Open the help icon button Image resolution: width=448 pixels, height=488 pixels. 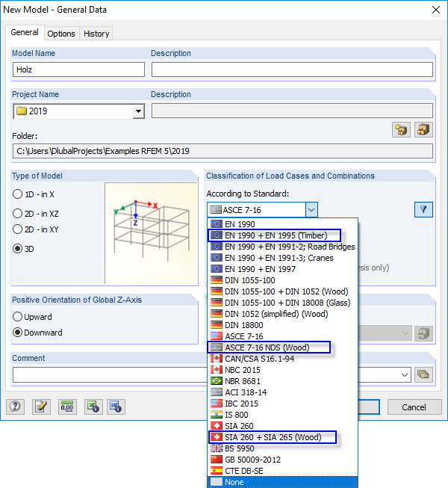click(15, 407)
